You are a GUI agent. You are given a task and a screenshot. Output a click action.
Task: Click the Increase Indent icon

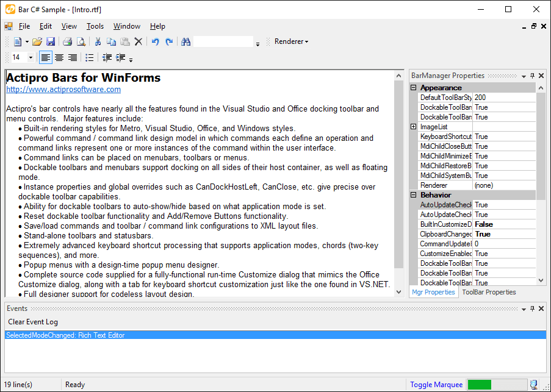[121, 57]
